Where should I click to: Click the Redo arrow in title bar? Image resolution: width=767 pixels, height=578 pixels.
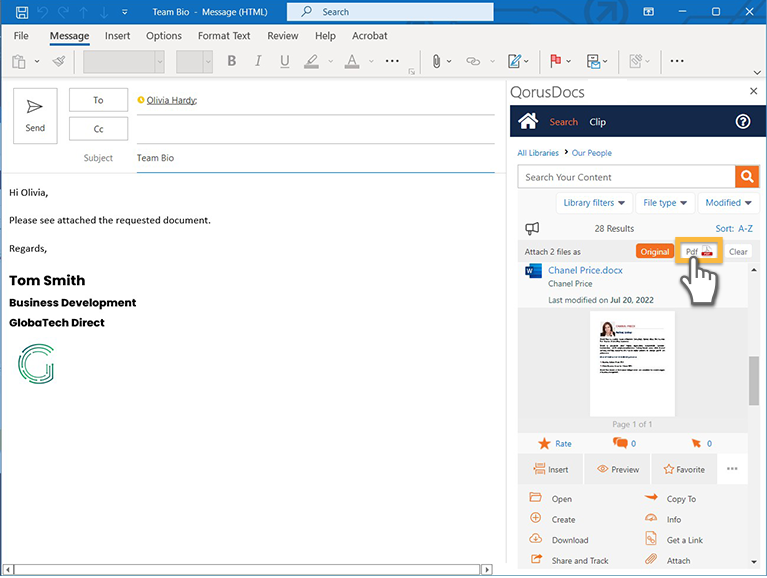click(63, 12)
